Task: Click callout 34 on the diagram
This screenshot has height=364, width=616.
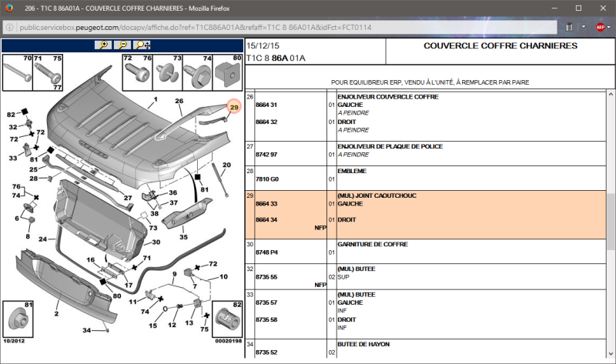Action: pyautogui.click(x=87, y=330)
